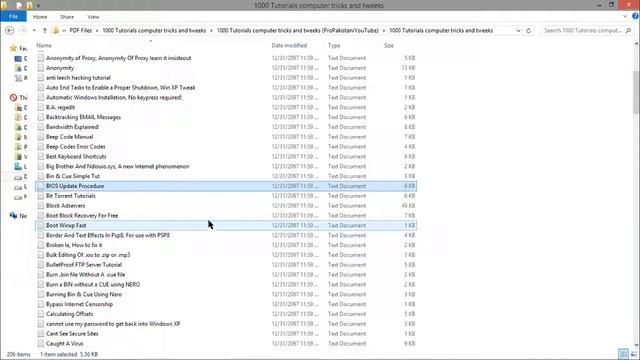This screenshot has height=360, width=640.
Task: Select Best Keyboard Shortcuts file
Action: coord(76,156)
